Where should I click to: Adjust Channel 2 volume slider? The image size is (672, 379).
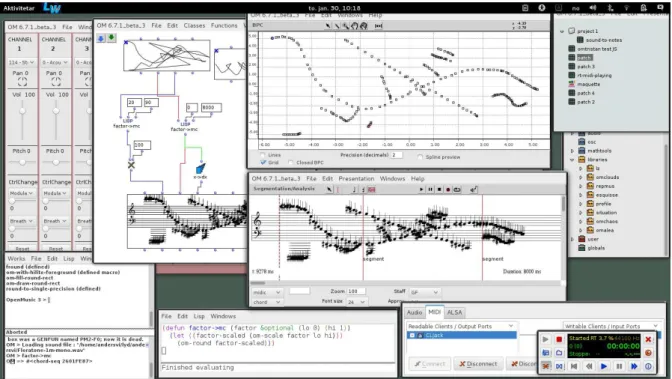click(56, 111)
